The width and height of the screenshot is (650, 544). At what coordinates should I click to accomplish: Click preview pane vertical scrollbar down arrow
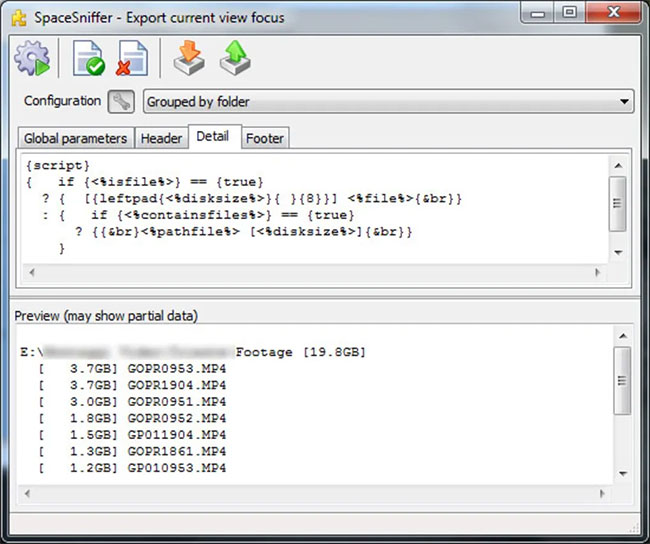click(621, 473)
